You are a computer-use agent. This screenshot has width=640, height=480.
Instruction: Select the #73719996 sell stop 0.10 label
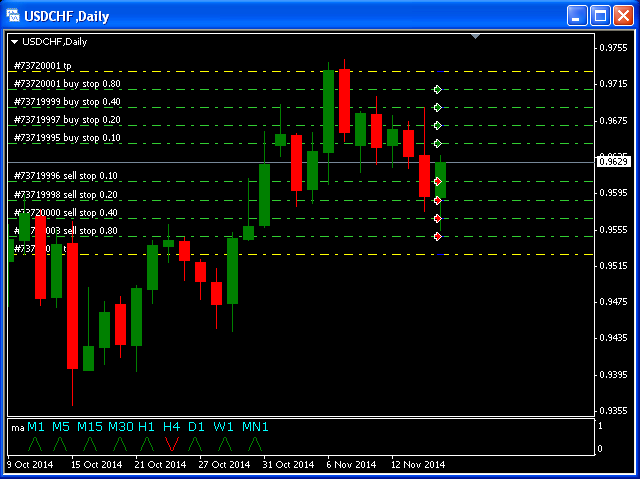[x=66, y=176]
